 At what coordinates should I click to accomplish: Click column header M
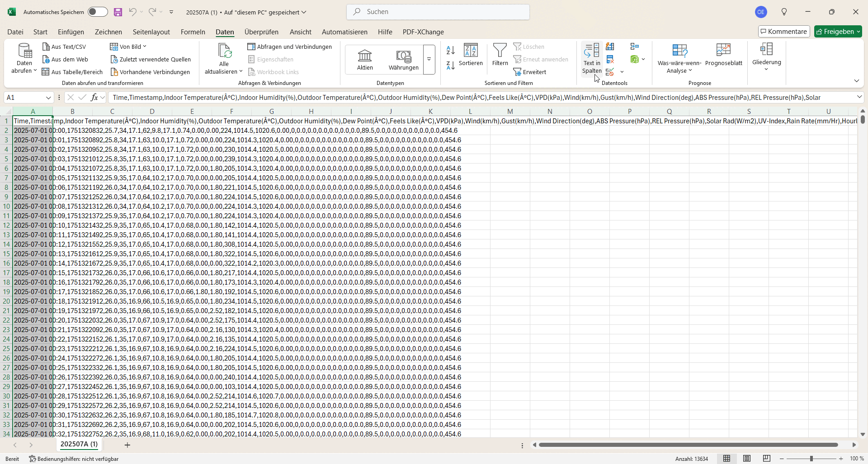point(510,112)
